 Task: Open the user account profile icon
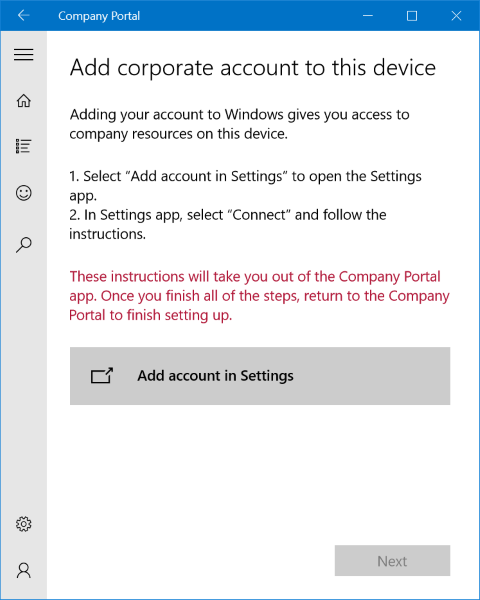click(24, 570)
